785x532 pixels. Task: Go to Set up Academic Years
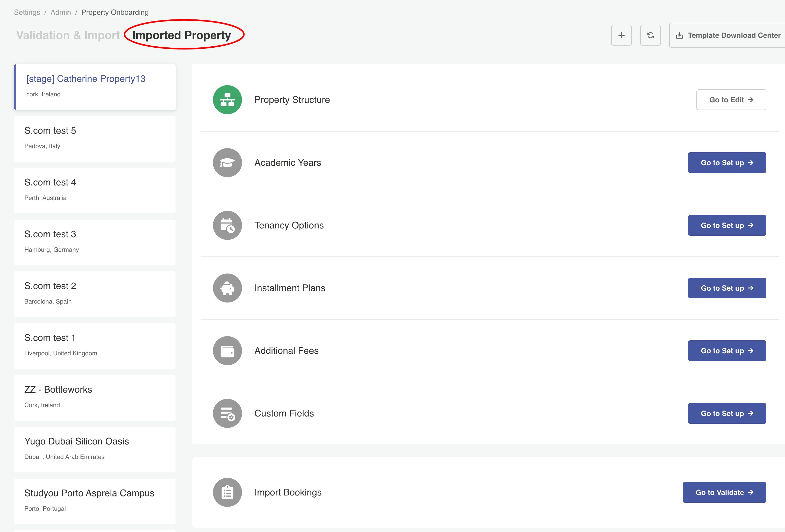click(x=727, y=162)
